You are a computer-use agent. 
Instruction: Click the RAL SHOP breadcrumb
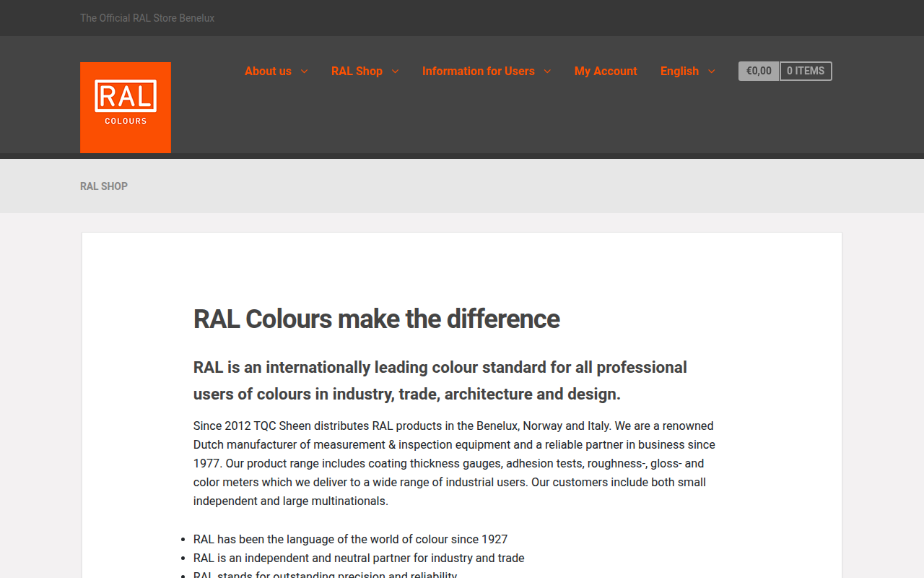[x=104, y=186]
